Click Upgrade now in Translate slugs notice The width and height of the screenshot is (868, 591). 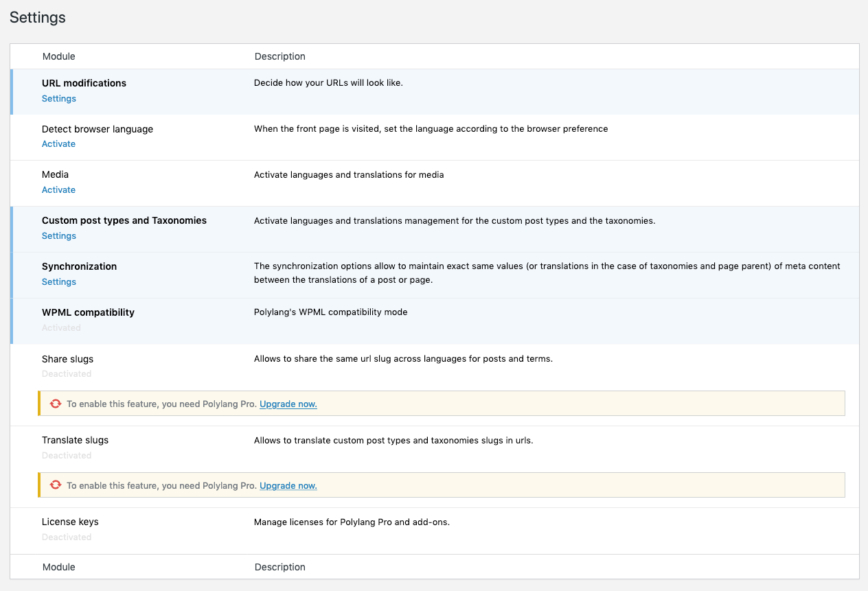288,486
